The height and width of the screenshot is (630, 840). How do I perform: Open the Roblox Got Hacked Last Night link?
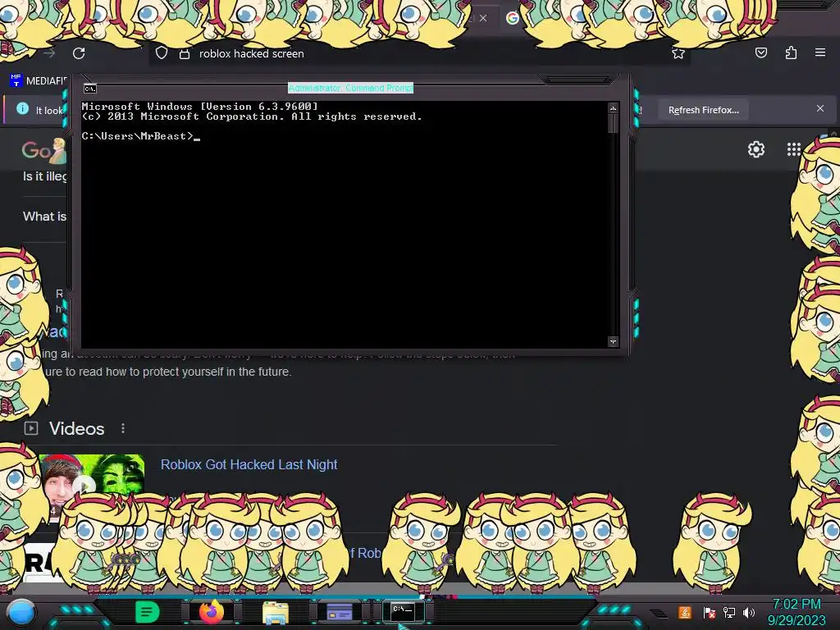(x=249, y=464)
